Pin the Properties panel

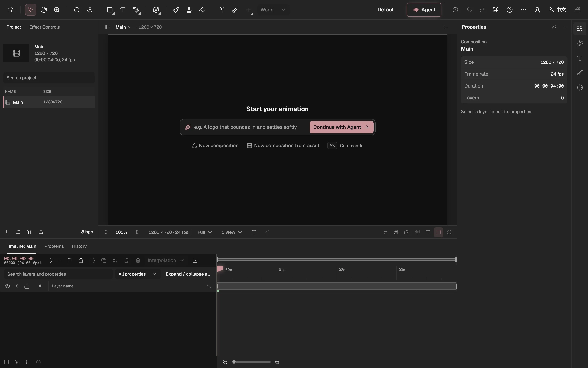coord(554,27)
